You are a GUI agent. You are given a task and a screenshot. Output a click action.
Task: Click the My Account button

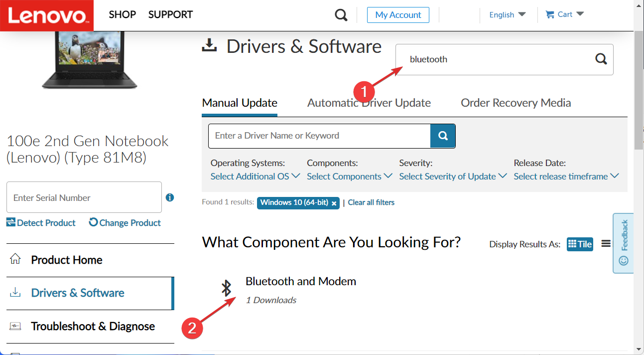pos(398,15)
